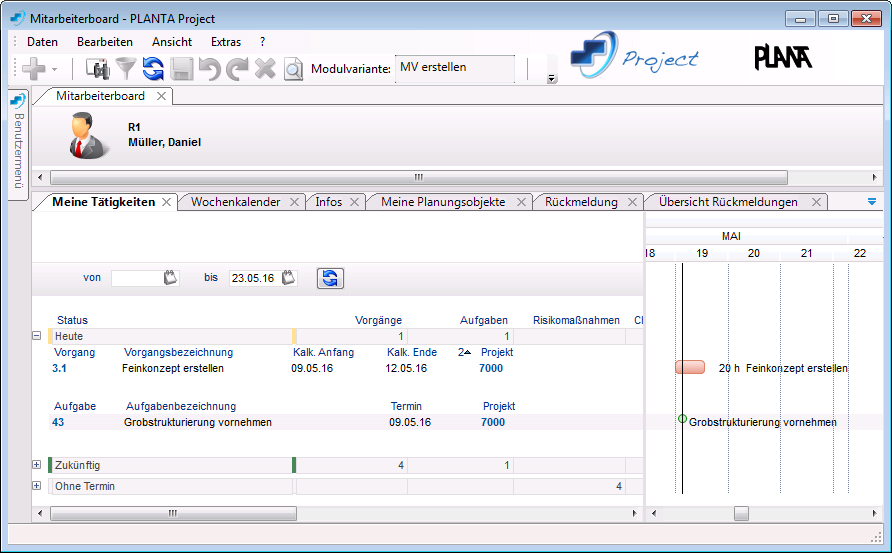Click the Feinkonzept erstellen Gantt bar
This screenshot has width=892, height=553.
tap(690, 367)
